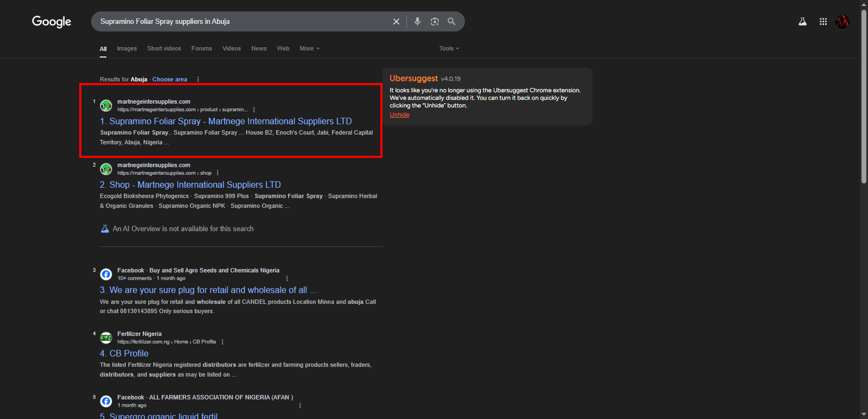Click first result's product URL breadcrumb
The height and width of the screenshot is (419, 868).
click(182, 110)
